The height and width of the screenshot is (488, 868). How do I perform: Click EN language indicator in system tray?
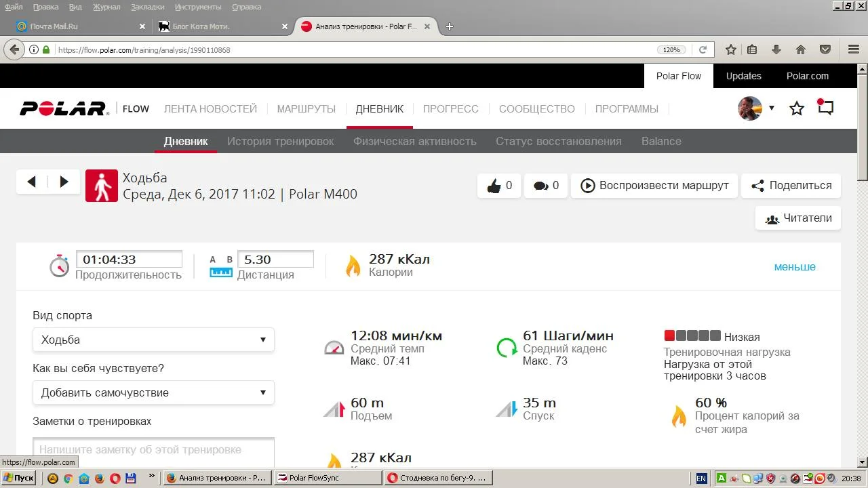point(701,478)
